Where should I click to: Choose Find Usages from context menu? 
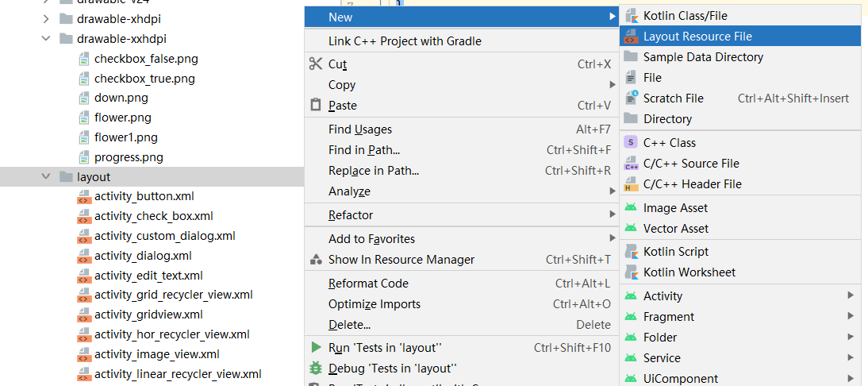360,129
